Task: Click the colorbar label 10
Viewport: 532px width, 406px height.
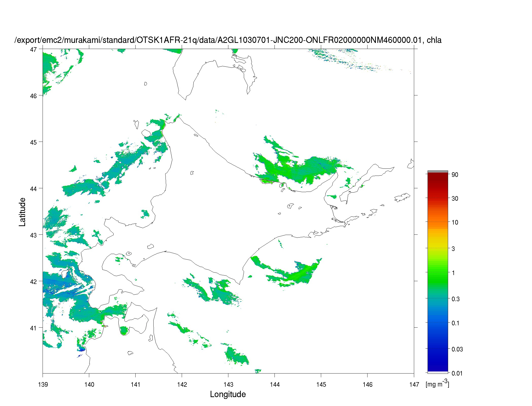Action: 455,222
